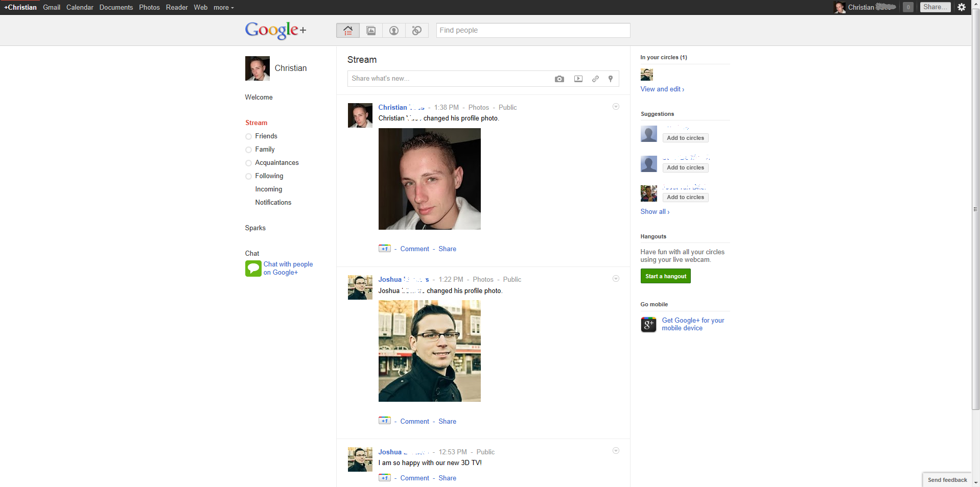Open the Circles icon in the toolbar
Image resolution: width=980 pixels, height=487 pixels.
pyautogui.click(x=417, y=31)
